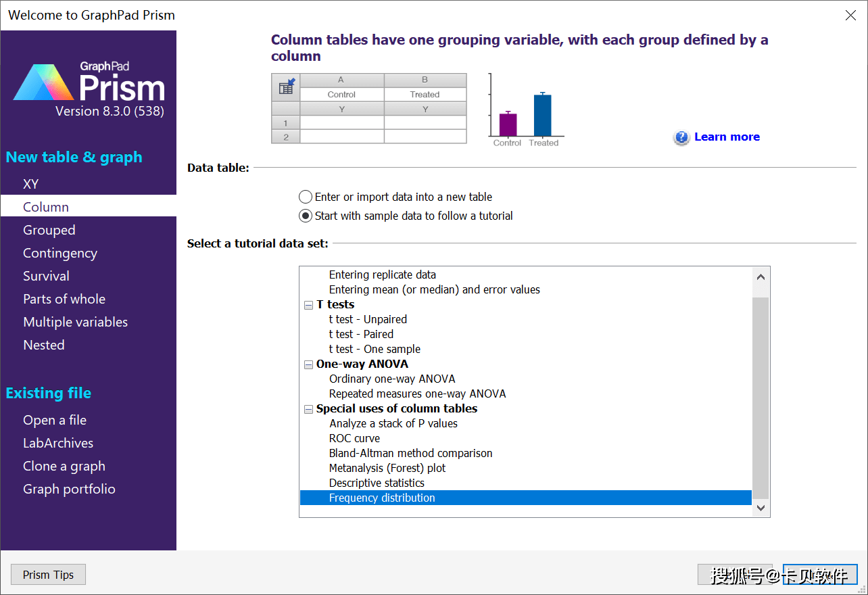Select Start with sample data radio button
This screenshot has width=868, height=595.
pos(306,216)
